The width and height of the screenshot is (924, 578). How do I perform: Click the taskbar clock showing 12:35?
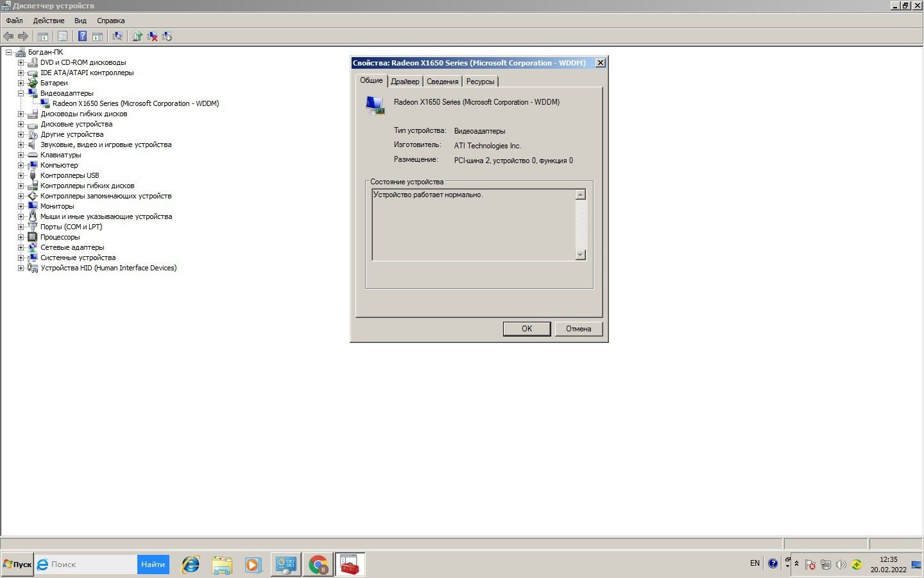pos(889,559)
